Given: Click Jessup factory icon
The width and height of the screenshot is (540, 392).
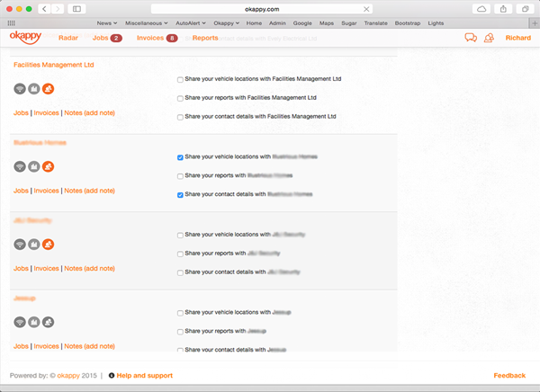Looking at the screenshot, I should 34,322.
